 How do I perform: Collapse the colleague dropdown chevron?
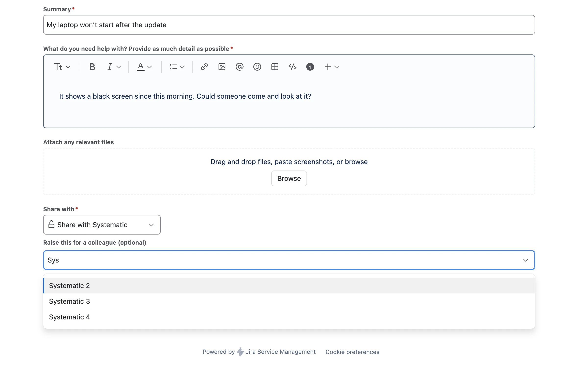pos(526,260)
